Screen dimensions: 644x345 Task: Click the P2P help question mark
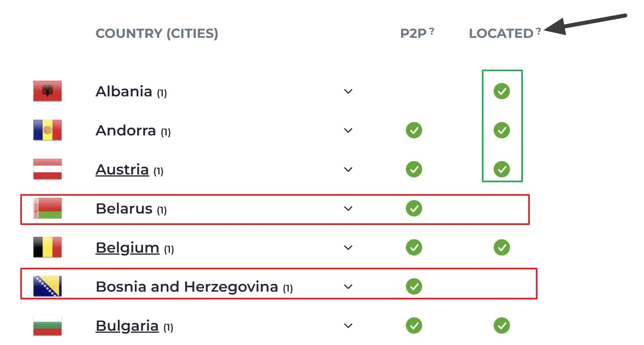[432, 31]
